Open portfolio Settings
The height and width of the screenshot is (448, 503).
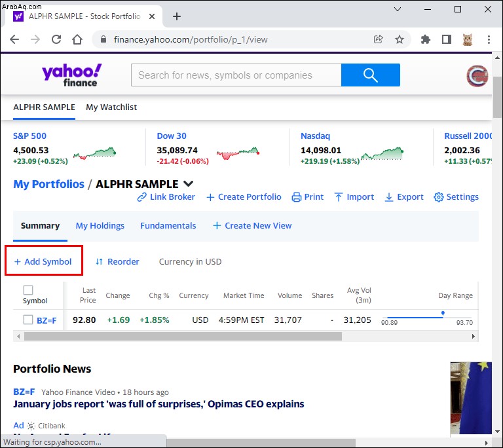[456, 197]
